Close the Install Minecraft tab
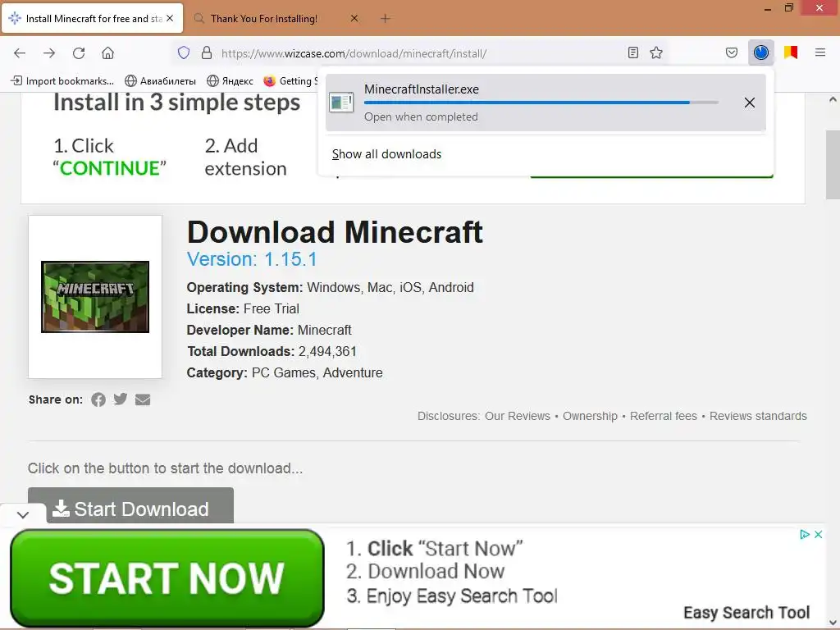This screenshot has width=840, height=630. tap(170, 18)
